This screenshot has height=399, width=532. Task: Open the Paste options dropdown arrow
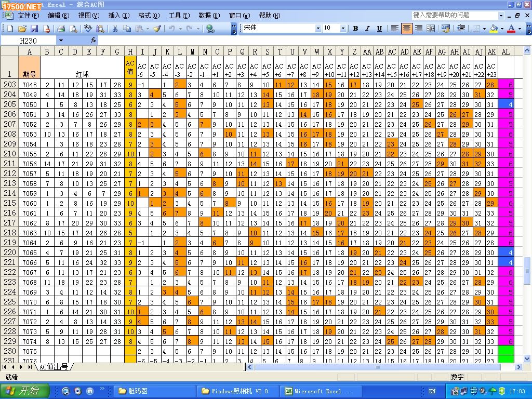click(x=148, y=29)
